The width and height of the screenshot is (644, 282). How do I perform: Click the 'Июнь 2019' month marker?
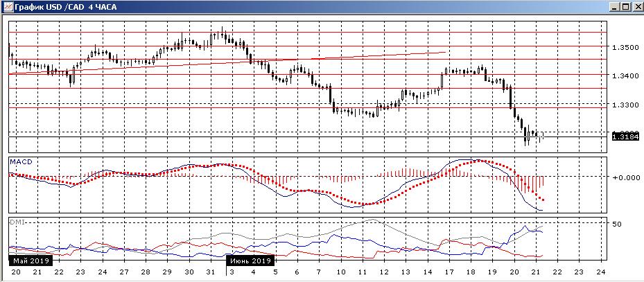[250, 261]
